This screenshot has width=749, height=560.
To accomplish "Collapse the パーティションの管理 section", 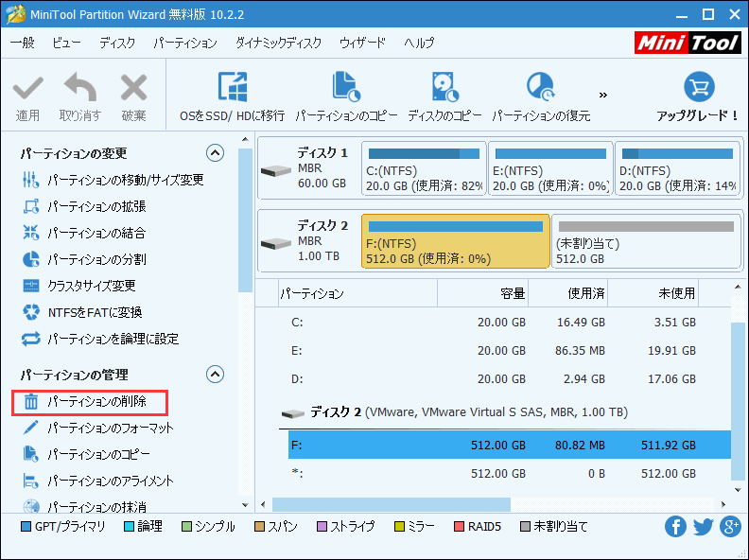I will click(x=215, y=375).
